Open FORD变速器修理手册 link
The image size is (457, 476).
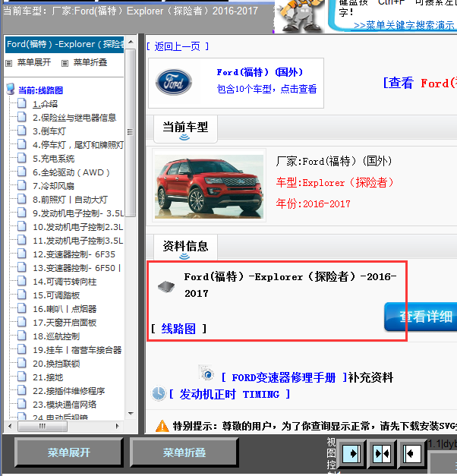pos(284,377)
